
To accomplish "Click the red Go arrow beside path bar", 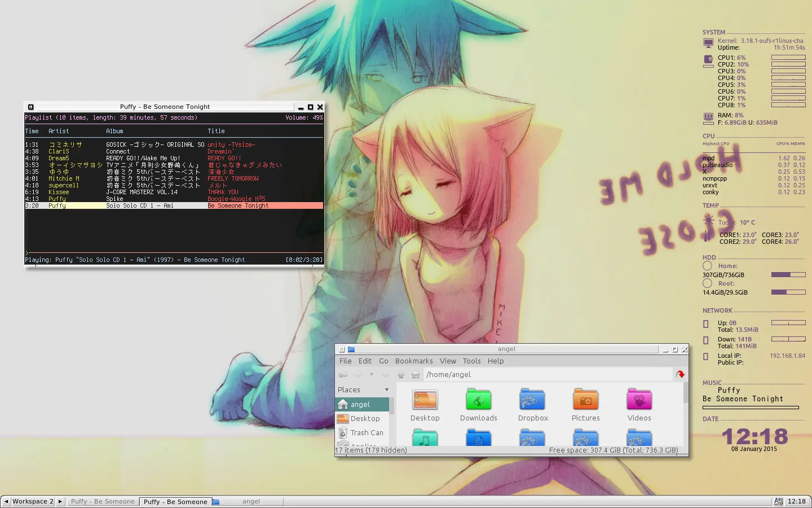I will pos(680,374).
